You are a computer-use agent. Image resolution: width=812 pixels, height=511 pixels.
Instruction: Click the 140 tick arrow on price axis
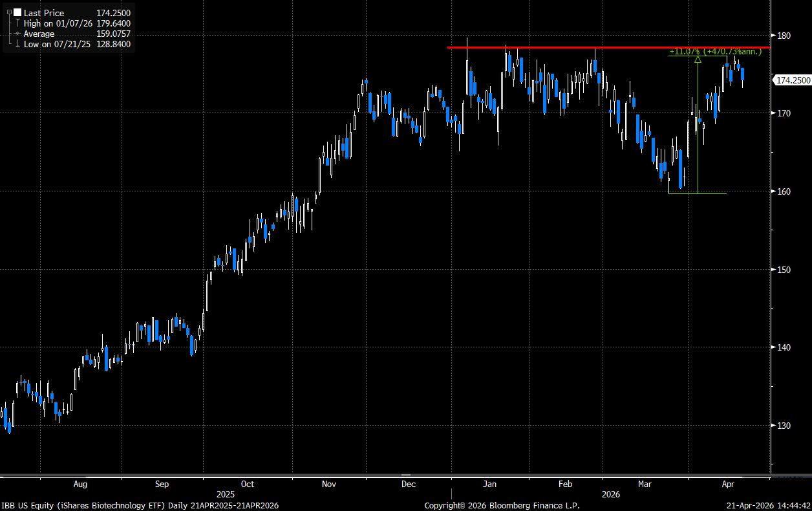[x=773, y=347]
